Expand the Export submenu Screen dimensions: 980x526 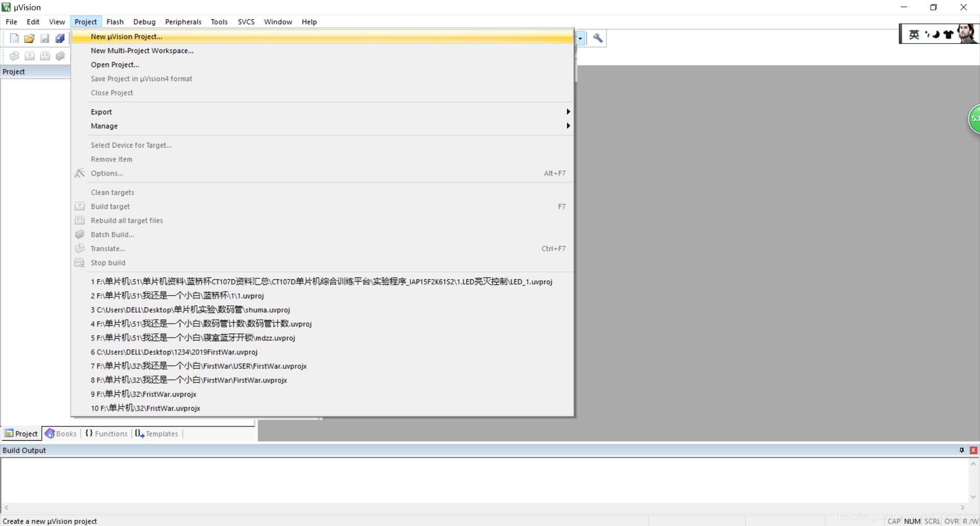coord(323,112)
